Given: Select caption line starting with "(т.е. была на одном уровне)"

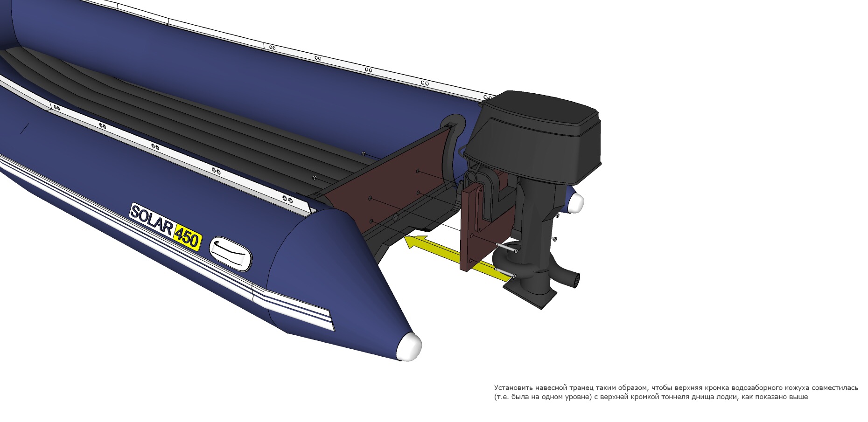Looking at the screenshot, I should point(651,397).
